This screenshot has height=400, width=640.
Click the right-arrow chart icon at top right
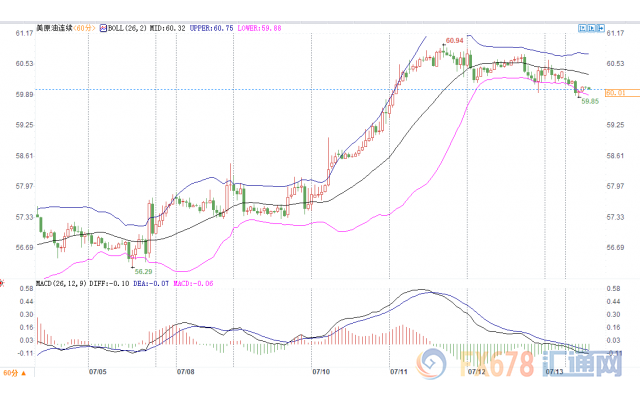pos(600,28)
